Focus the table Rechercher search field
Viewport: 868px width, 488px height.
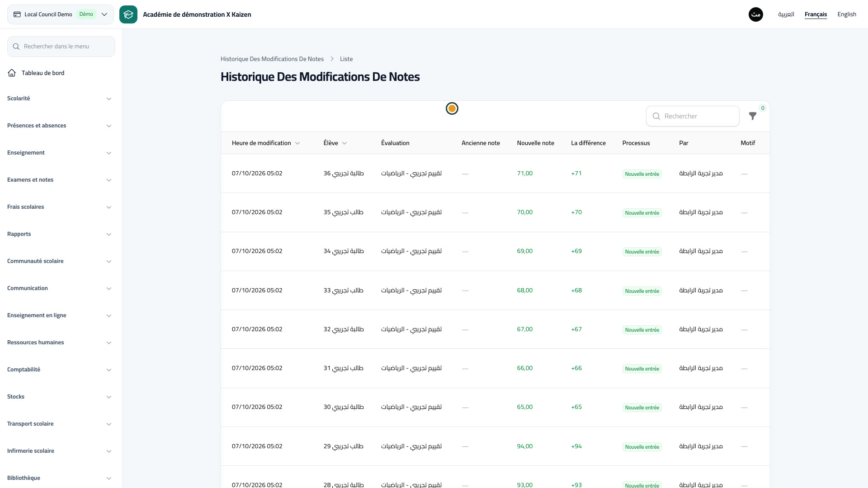click(x=693, y=116)
